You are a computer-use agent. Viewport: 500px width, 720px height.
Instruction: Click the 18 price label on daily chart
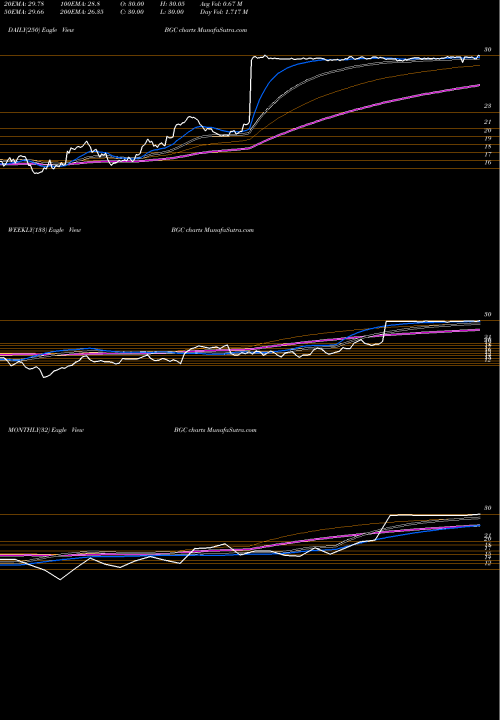(x=488, y=146)
